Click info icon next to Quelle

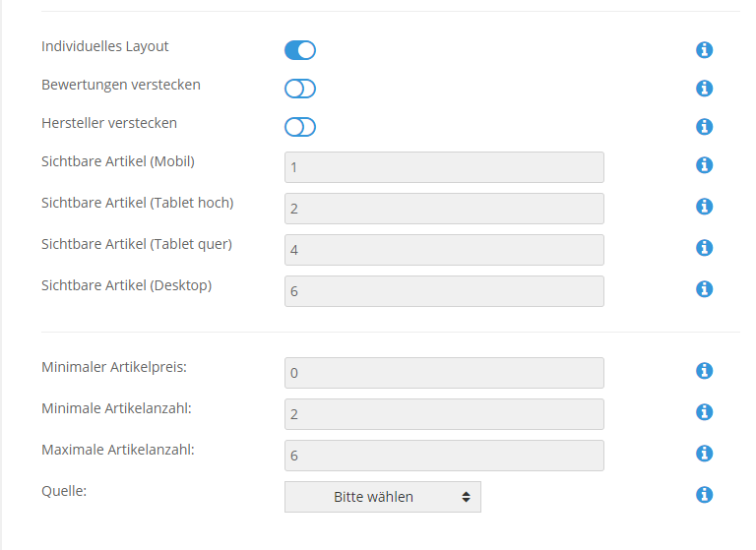(x=704, y=495)
